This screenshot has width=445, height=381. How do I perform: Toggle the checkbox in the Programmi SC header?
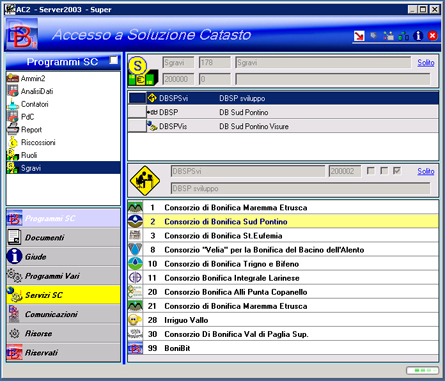114,61
